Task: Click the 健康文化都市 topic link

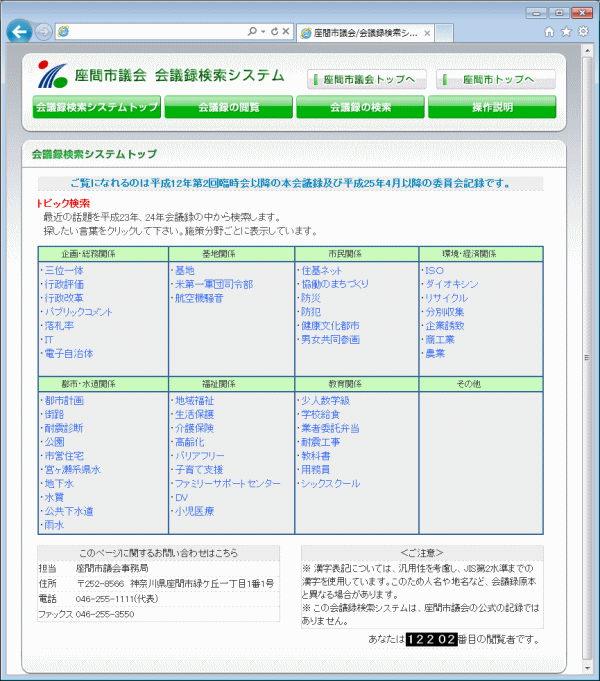Action: 330,326
